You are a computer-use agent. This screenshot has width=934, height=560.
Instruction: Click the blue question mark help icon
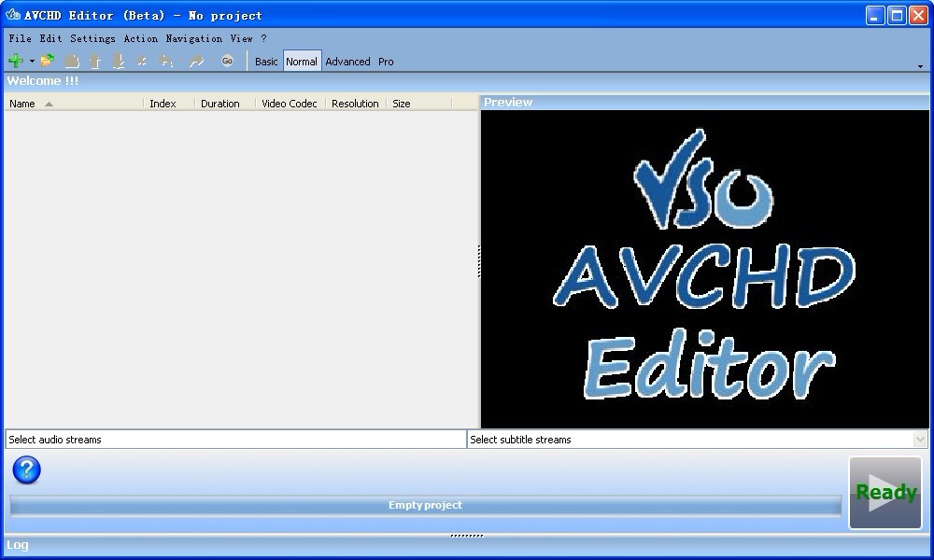point(27,470)
